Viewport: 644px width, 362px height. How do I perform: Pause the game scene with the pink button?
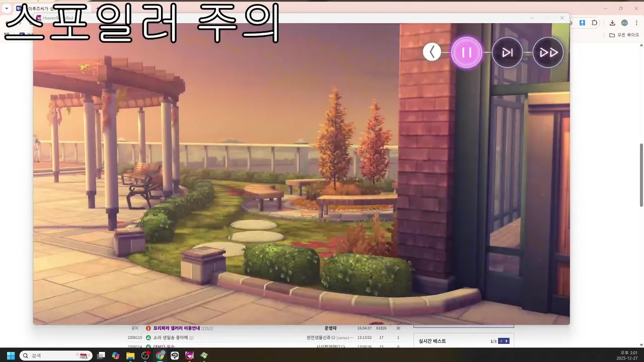coord(466,52)
